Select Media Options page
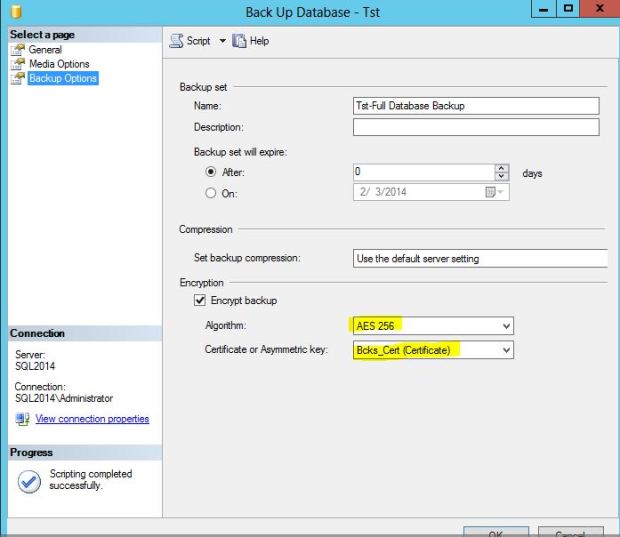This screenshot has width=620, height=537. tap(59, 64)
